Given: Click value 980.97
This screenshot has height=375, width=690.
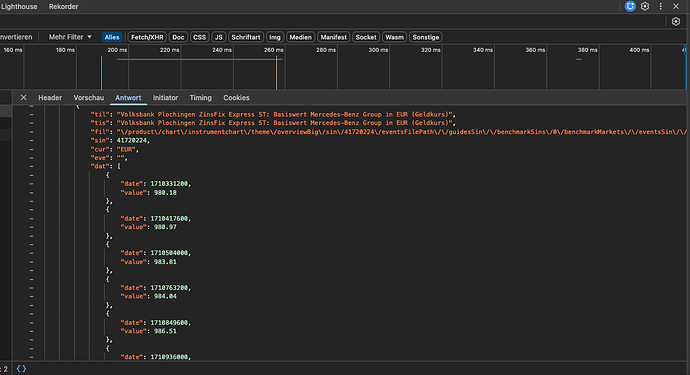Looking at the screenshot, I should [x=165, y=227].
